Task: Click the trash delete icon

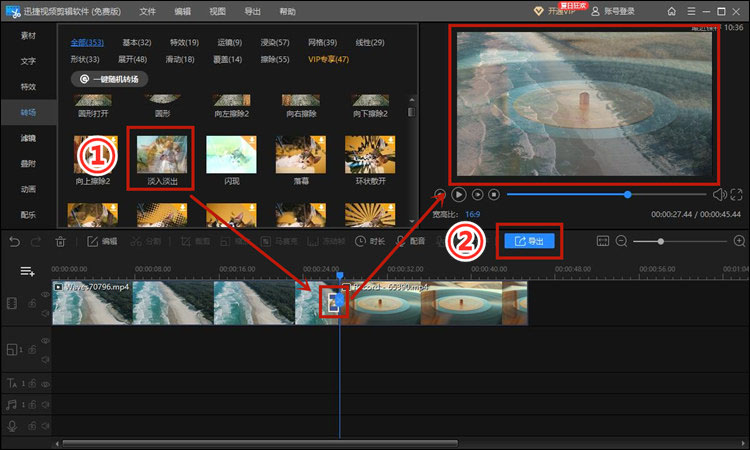Action: tap(60, 242)
